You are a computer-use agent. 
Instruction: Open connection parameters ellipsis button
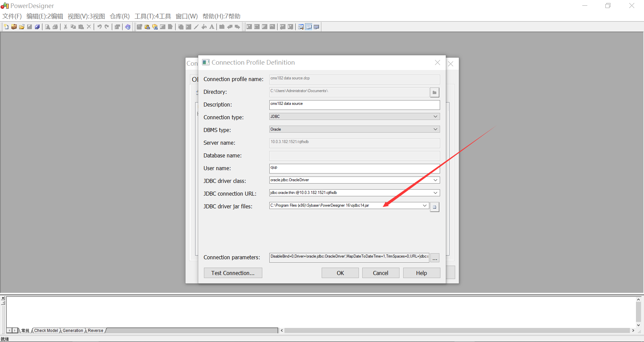click(x=435, y=258)
